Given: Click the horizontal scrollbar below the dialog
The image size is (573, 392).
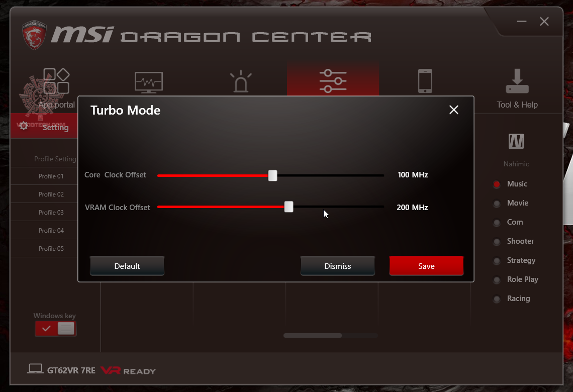Looking at the screenshot, I should (x=313, y=335).
